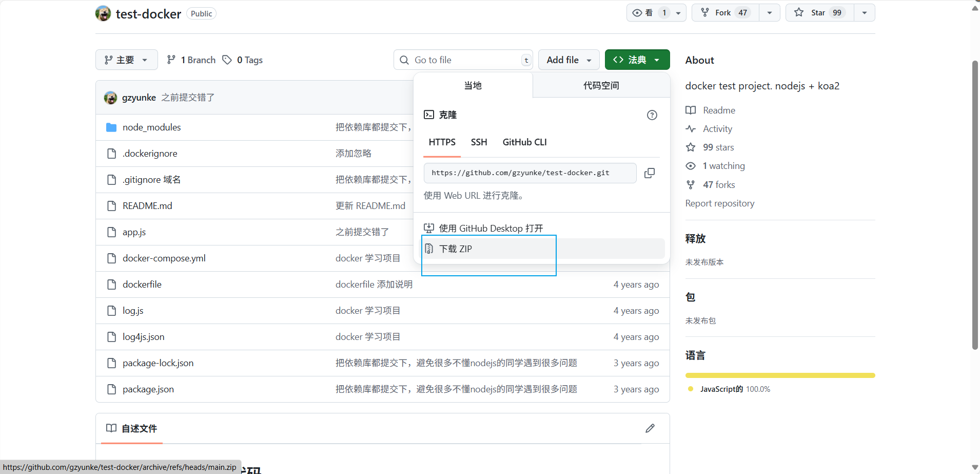Open the README.md file

pyautogui.click(x=147, y=206)
